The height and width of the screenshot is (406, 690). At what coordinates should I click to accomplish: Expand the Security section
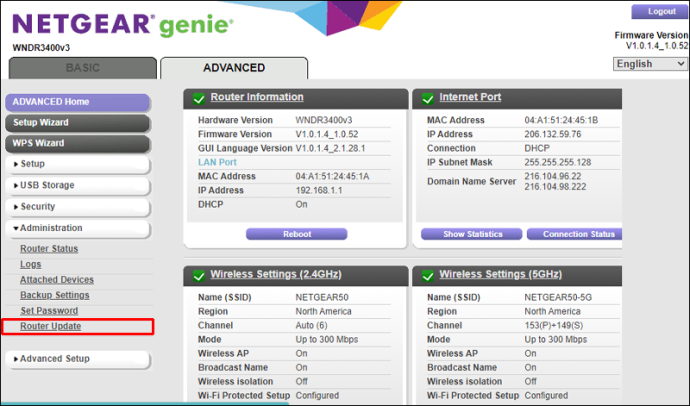click(77, 207)
